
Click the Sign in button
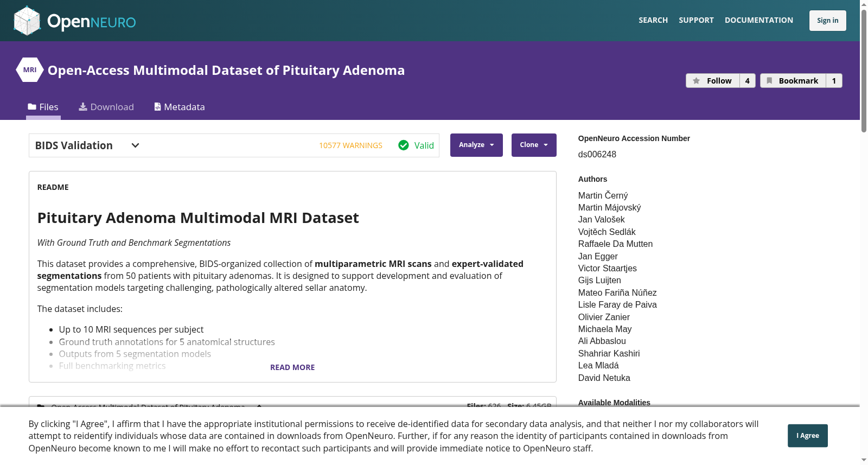828,21
